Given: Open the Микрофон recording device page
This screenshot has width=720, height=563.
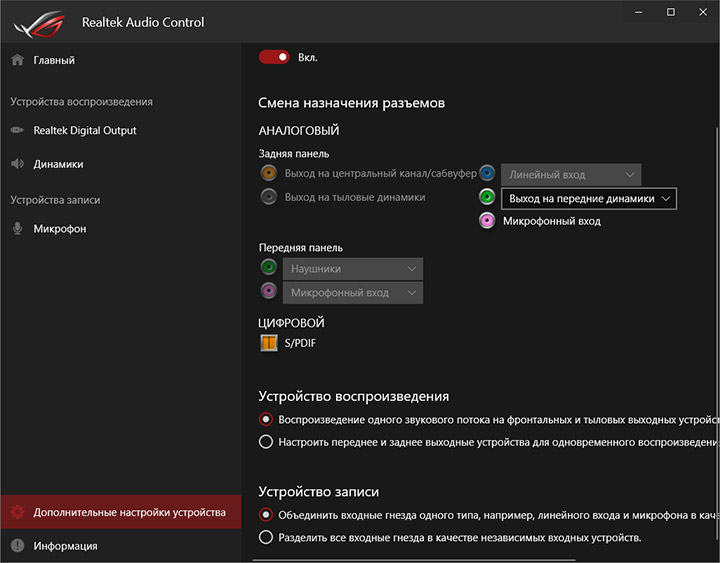Looking at the screenshot, I should [60, 229].
